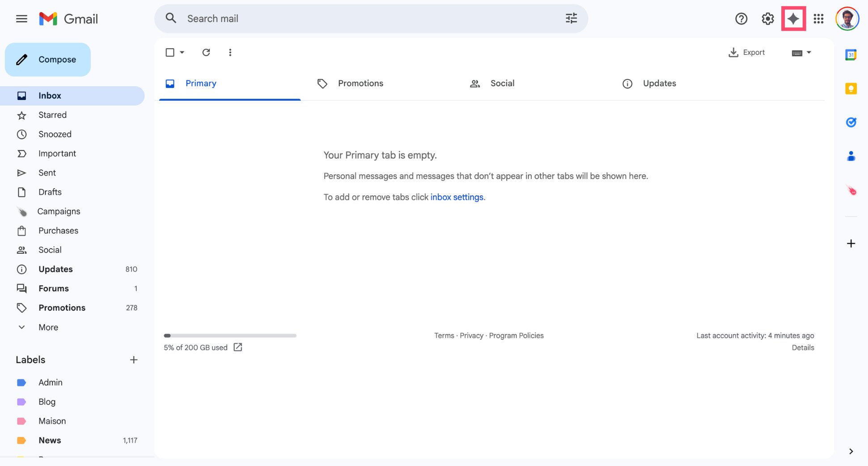Screen dimensions: 868x466
Task: Open the Google apps grid
Action: coord(818,18)
